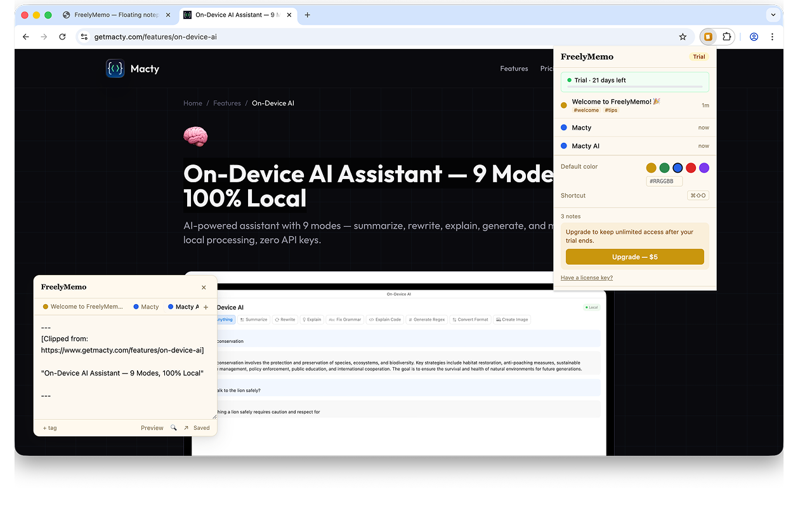812x508 pixels.
Task: Add a new note tab with plus icon
Action: pyautogui.click(x=206, y=307)
